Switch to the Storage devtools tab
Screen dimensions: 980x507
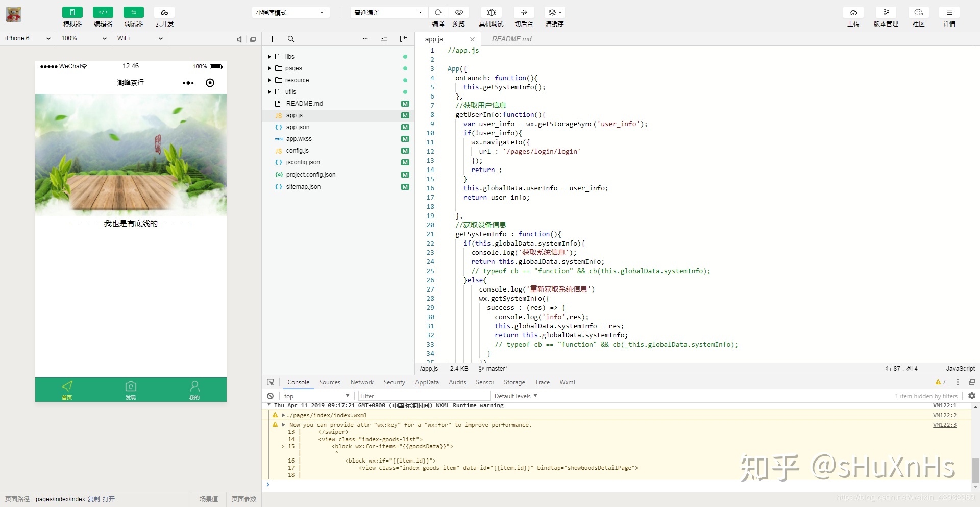point(514,382)
